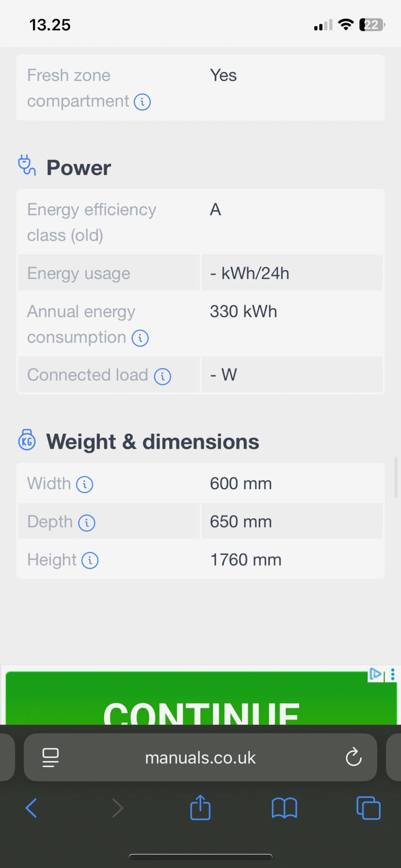Open Height info icon
401x868 pixels.
(90, 560)
